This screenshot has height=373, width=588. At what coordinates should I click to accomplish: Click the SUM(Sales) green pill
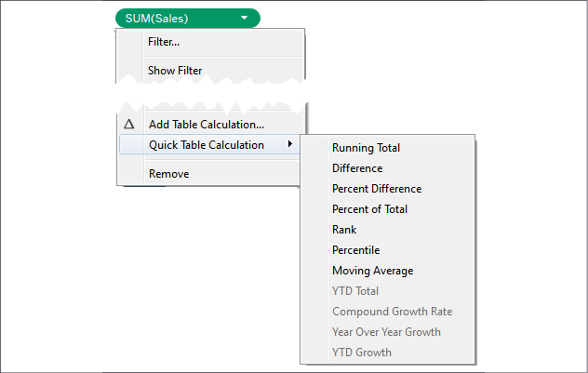coord(188,18)
